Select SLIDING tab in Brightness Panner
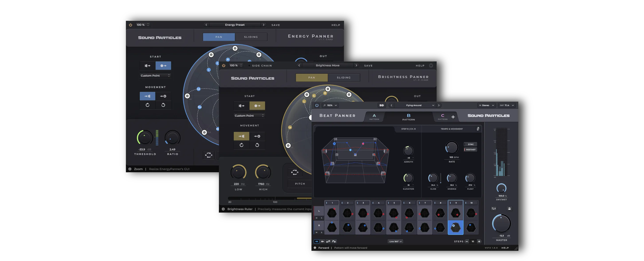 344,78
